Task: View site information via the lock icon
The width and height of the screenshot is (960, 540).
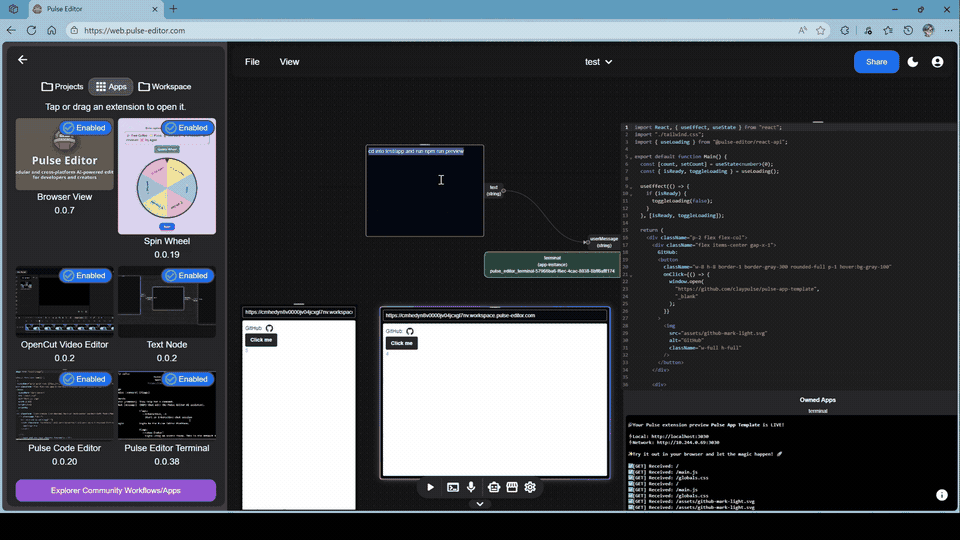Action: (x=74, y=30)
